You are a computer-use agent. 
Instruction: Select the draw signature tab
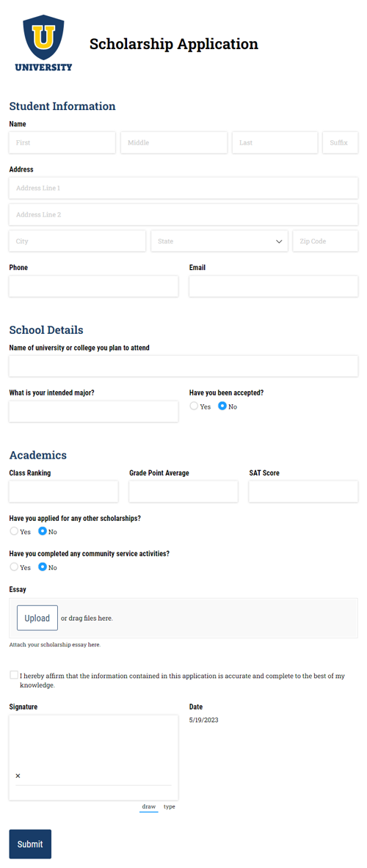coord(149,806)
